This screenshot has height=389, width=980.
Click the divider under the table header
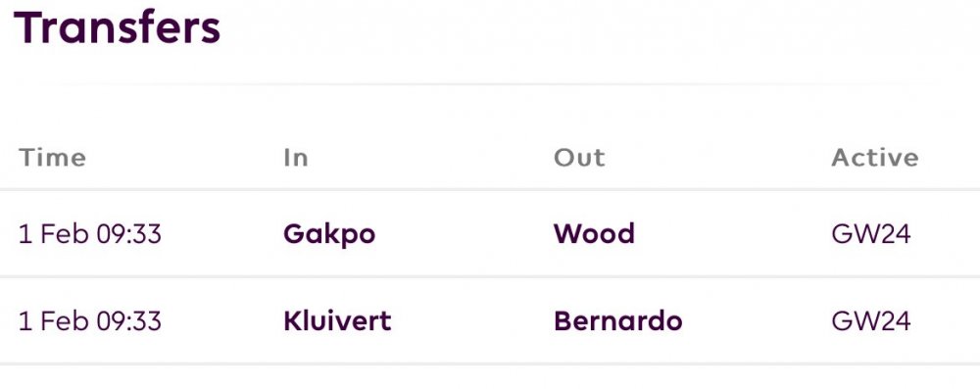(x=490, y=189)
